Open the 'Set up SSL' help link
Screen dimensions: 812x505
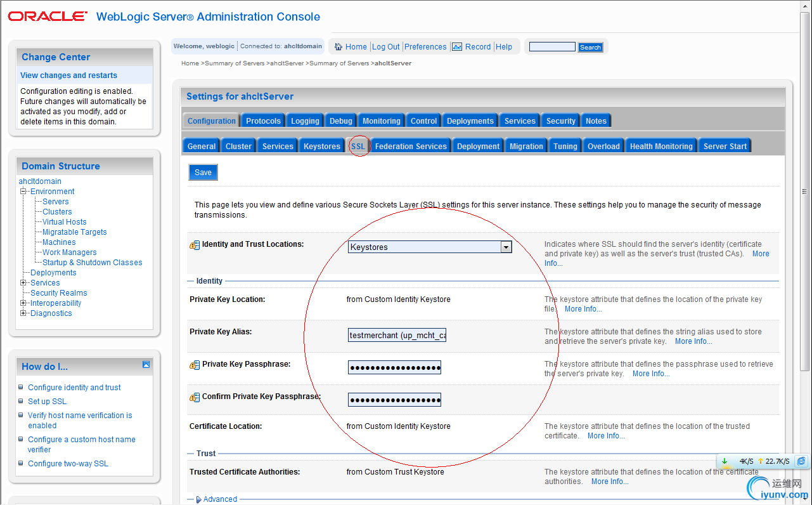pos(47,402)
